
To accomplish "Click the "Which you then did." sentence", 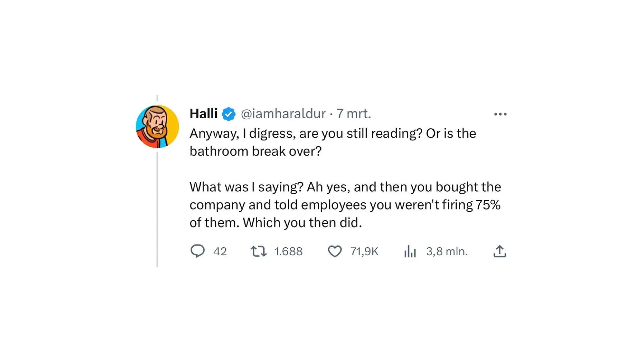I will click(x=302, y=223).
